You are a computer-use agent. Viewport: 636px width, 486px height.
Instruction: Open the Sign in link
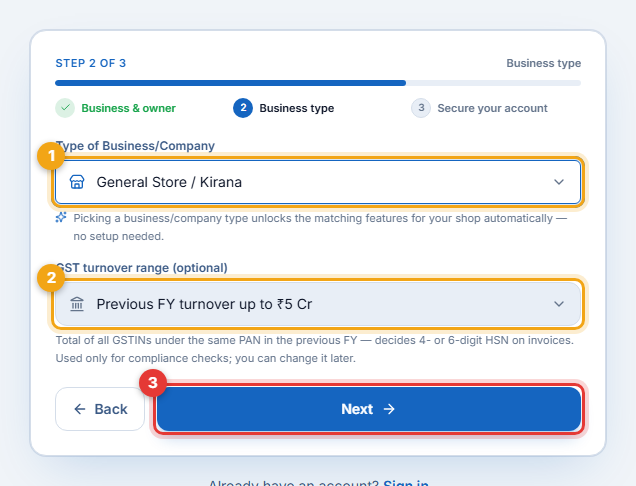[406, 483]
